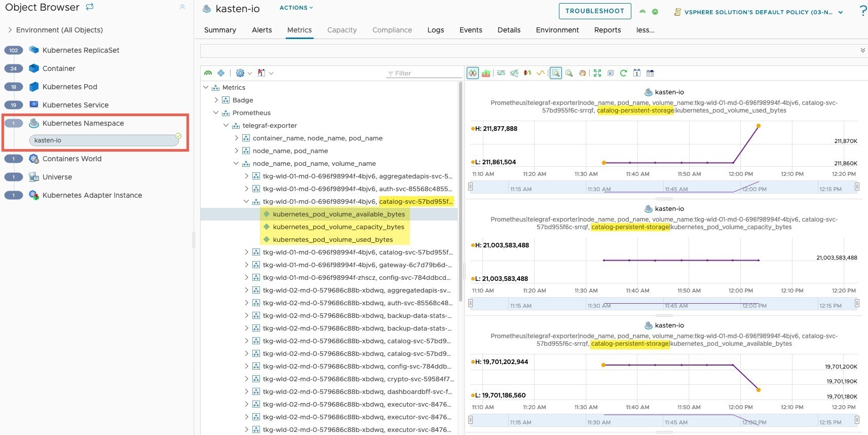Viewport: 868px width, 435px height.
Task: Switch to the Summary tab
Action: coord(220,30)
